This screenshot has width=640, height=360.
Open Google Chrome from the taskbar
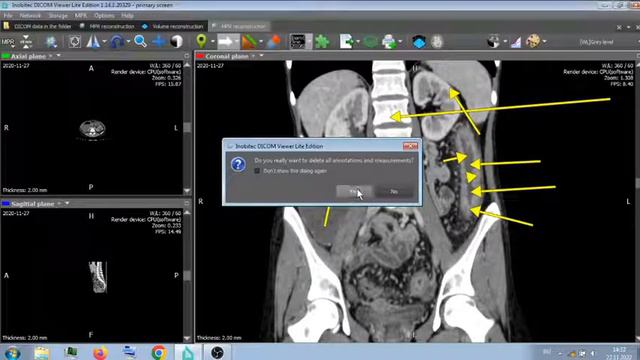click(x=159, y=352)
